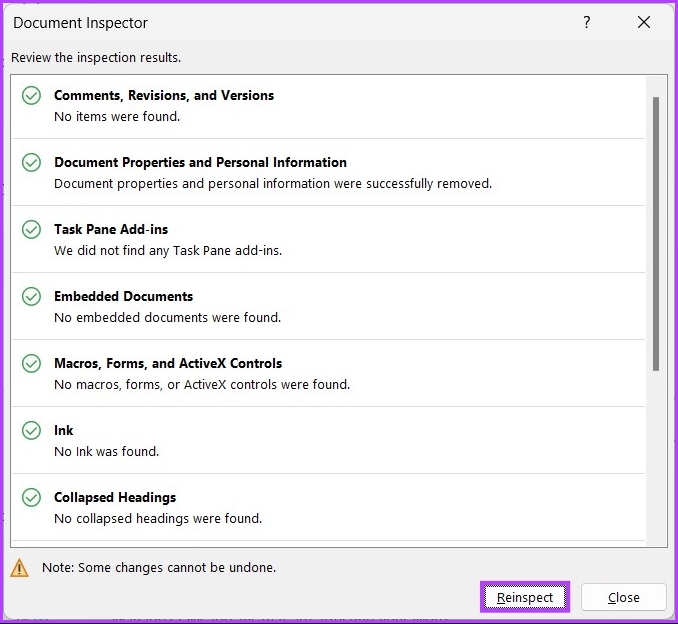Click the Collapsed Headings result title
Image resolution: width=678 pixels, height=624 pixels.
[x=115, y=497]
